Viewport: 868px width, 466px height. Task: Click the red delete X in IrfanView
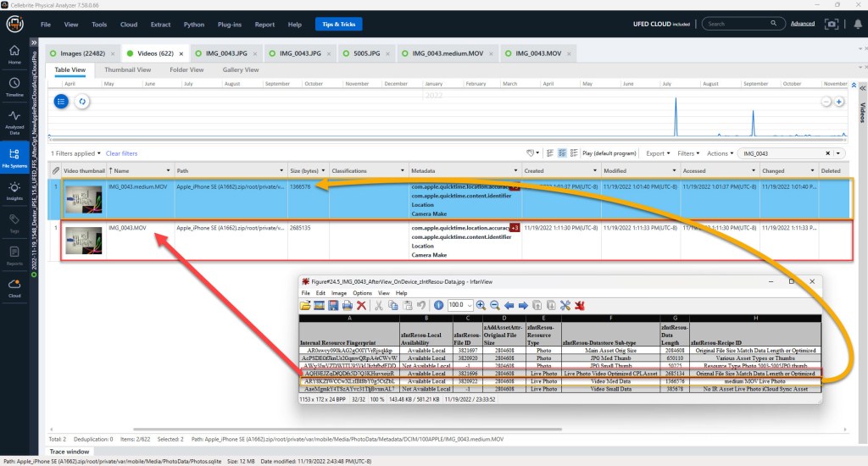[361, 305]
